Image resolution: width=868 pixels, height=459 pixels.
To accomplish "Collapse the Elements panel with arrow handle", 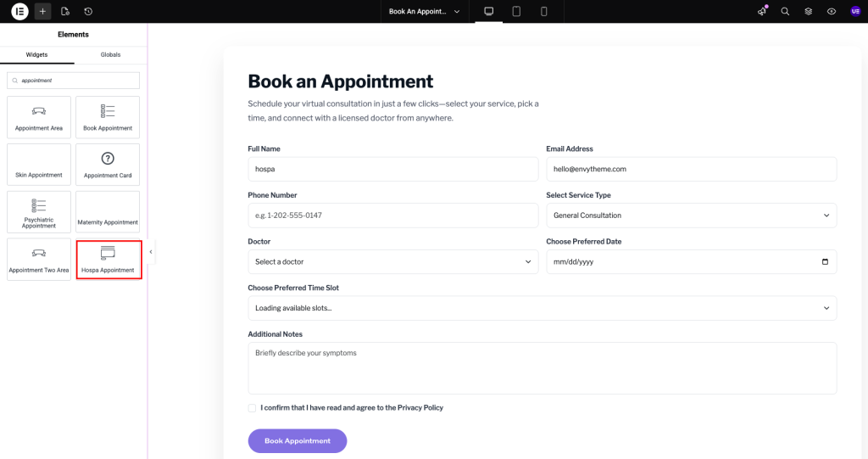I will coord(151,252).
